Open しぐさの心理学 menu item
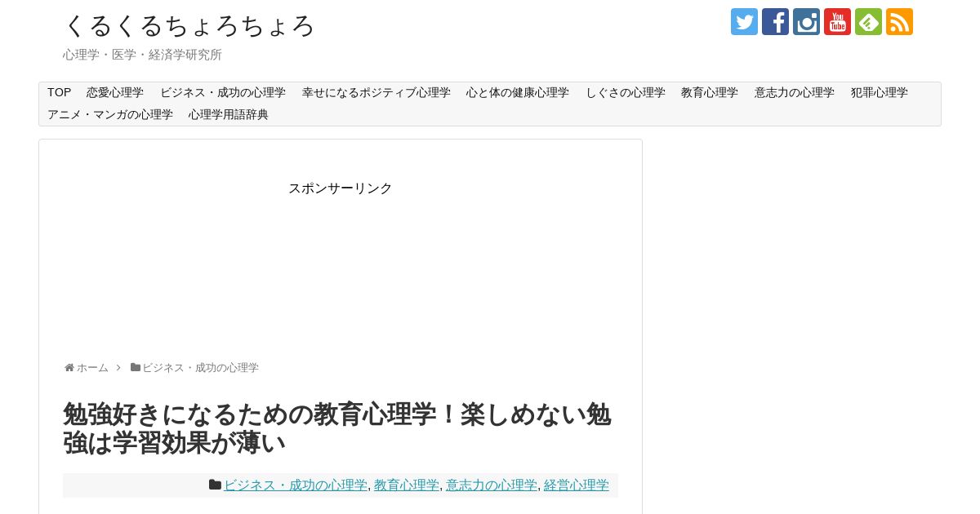The width and height of the screenshot is (980, 514). (x=626, y=92)
